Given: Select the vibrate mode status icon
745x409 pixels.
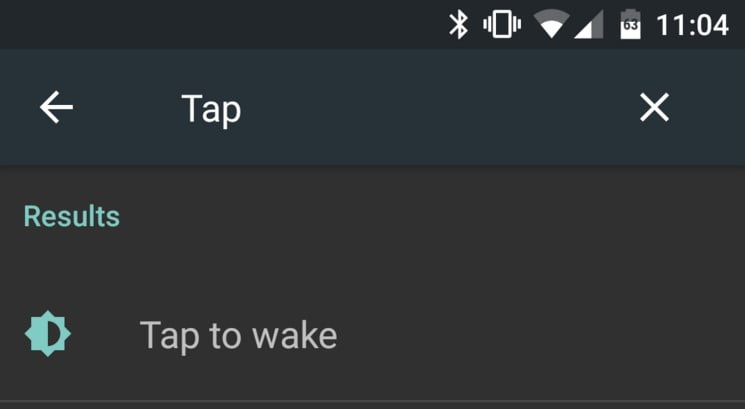Looking at the screenshot, I should [x=502, y=24].
